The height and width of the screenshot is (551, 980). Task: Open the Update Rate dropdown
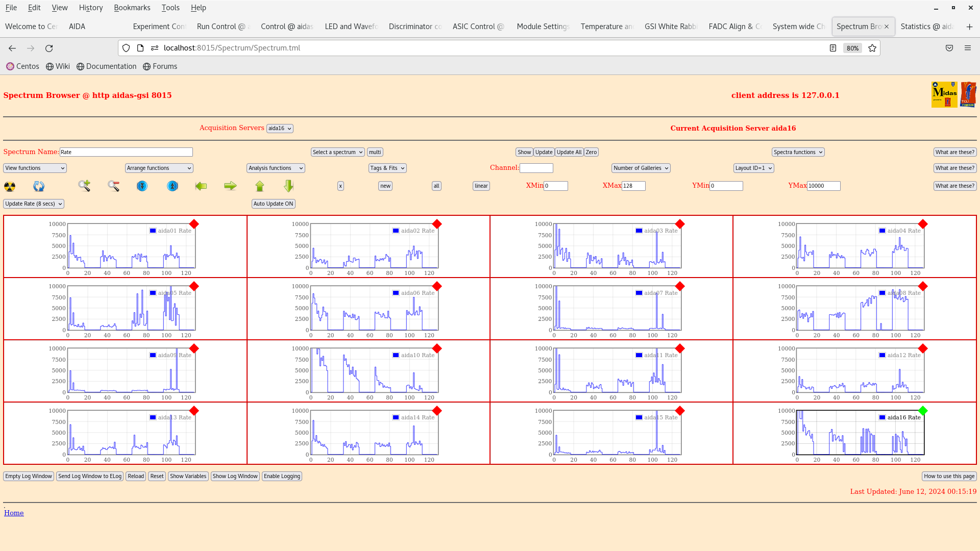pos(34,204)
